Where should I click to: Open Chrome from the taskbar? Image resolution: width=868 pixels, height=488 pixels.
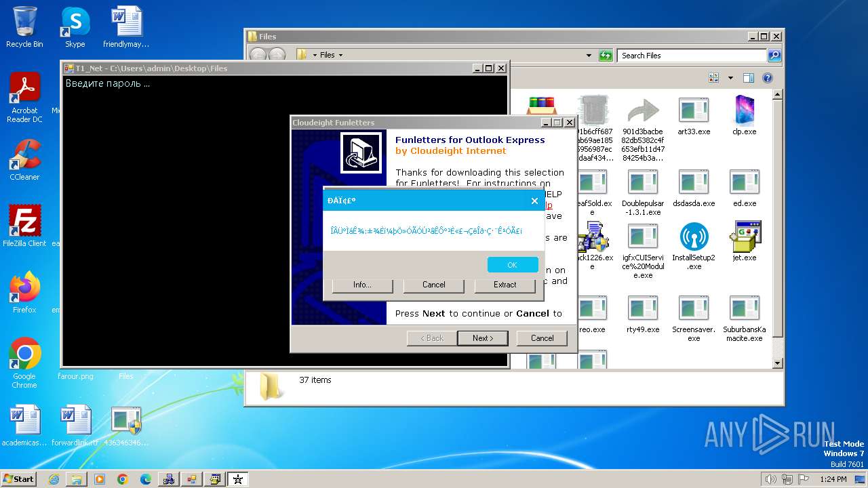[x=123, y=479]
